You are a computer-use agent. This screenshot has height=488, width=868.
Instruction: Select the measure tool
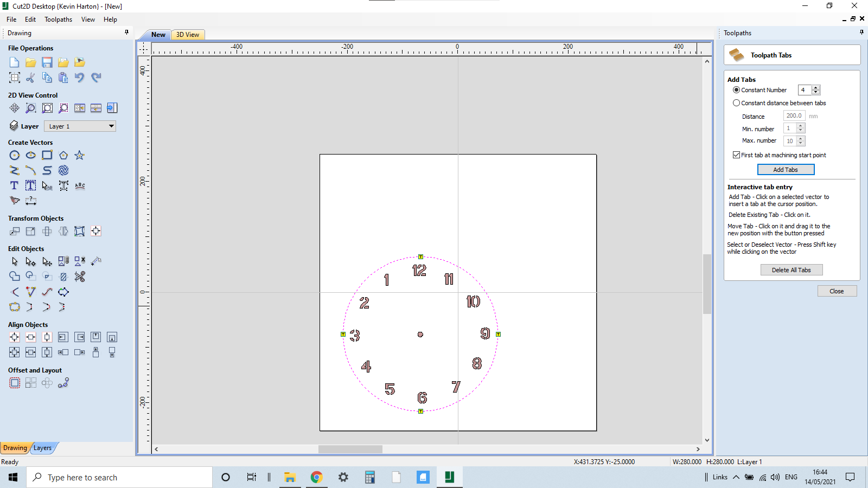pyautogui.click(x=31, y=200)
